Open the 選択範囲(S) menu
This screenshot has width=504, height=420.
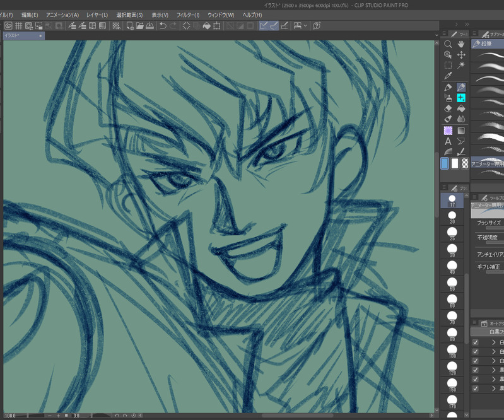pyautogui.click(x=129, y=15)
